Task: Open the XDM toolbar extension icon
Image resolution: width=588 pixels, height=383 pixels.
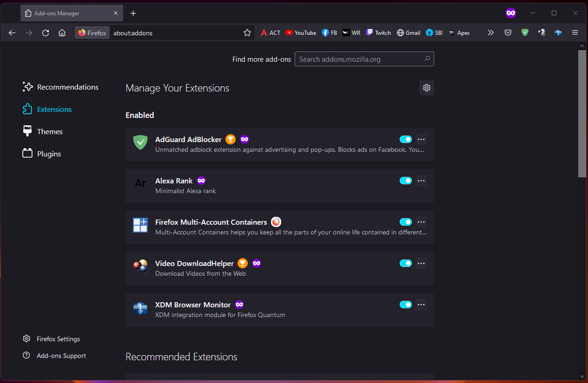Action: coord(558,32)
